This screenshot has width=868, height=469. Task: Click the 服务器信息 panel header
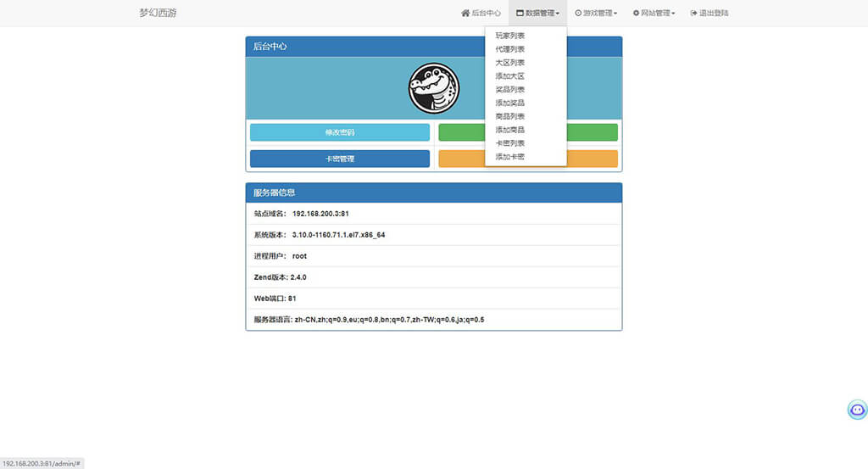tap(434, 193)
